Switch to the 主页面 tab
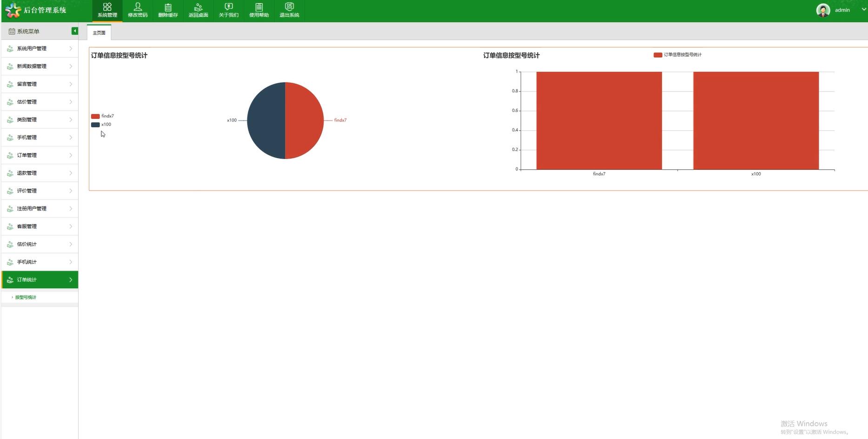This screenshot has height=439, width=868. pyautogui.click(x=99, y=33)
